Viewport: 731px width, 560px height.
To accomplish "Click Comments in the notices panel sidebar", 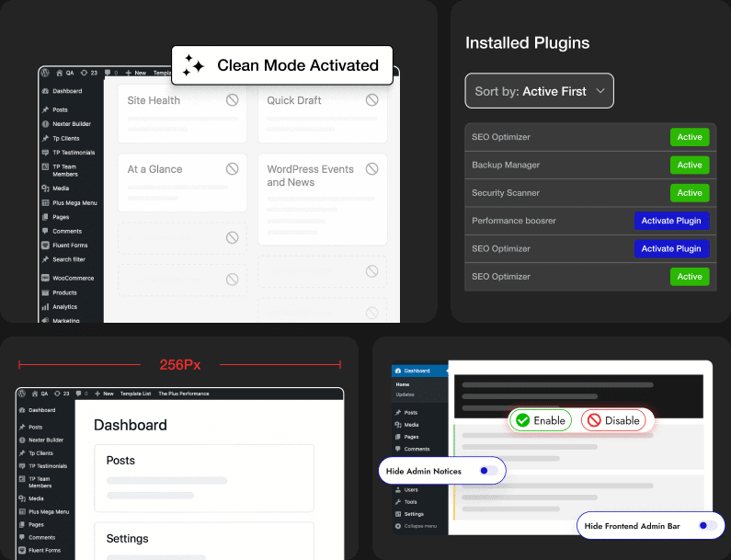I will click(417, 449).
